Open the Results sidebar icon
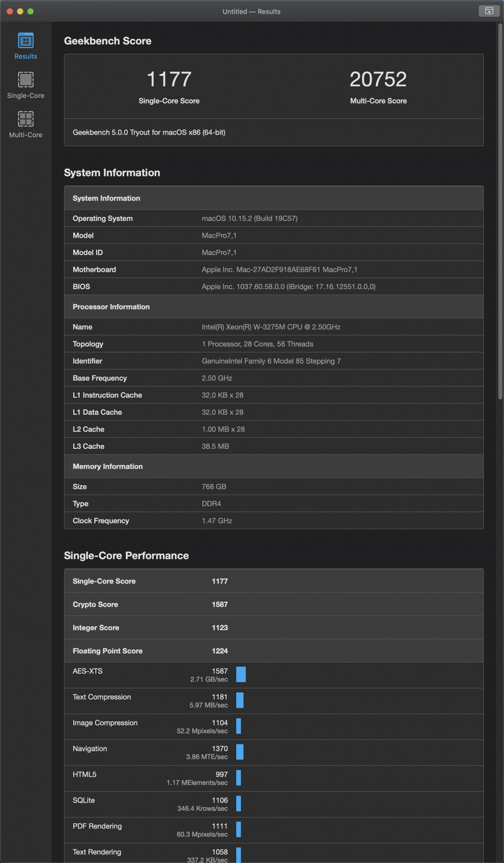504x863 pixels. click(25, 41)
